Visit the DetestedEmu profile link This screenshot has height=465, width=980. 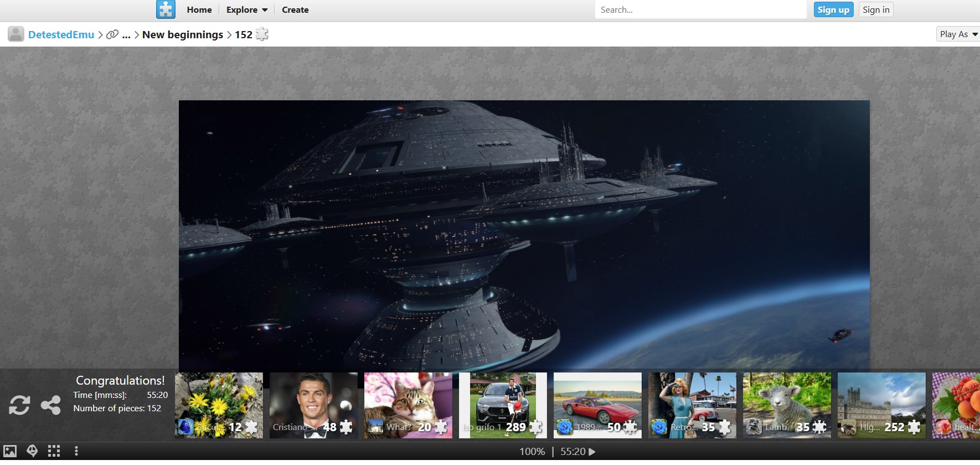pyautogui.click(x=61, y=34)
